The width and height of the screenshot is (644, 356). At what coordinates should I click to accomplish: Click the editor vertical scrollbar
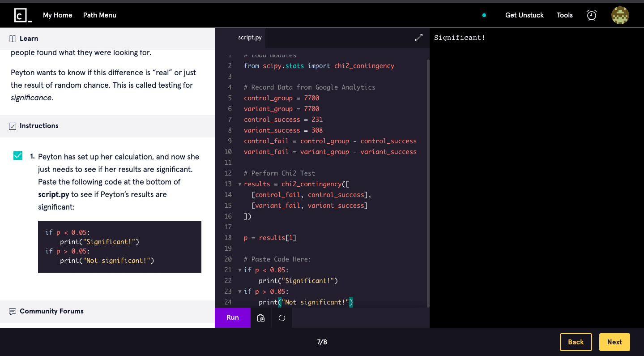coord(428,179)
